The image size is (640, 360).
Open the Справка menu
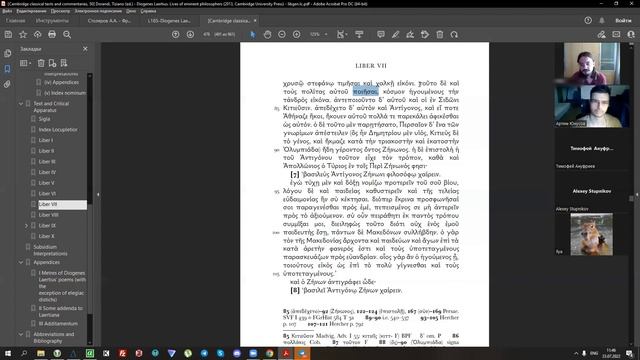coord(148,11)
